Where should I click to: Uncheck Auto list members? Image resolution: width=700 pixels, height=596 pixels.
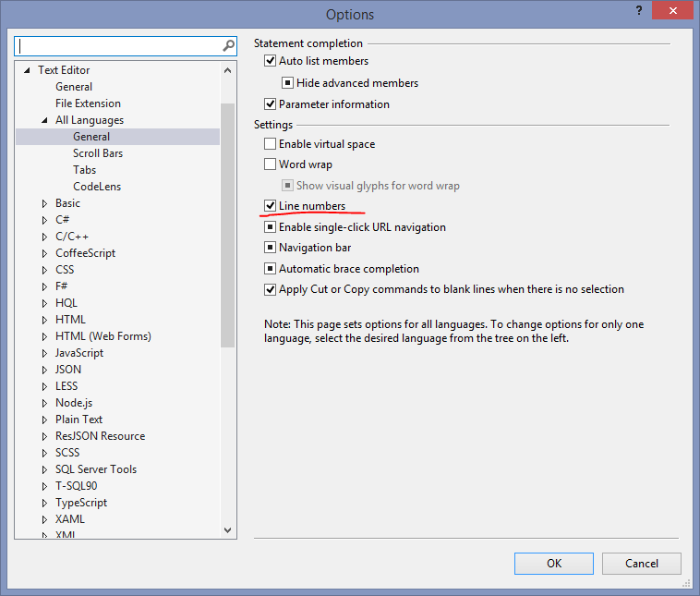(x=271, y=61)
